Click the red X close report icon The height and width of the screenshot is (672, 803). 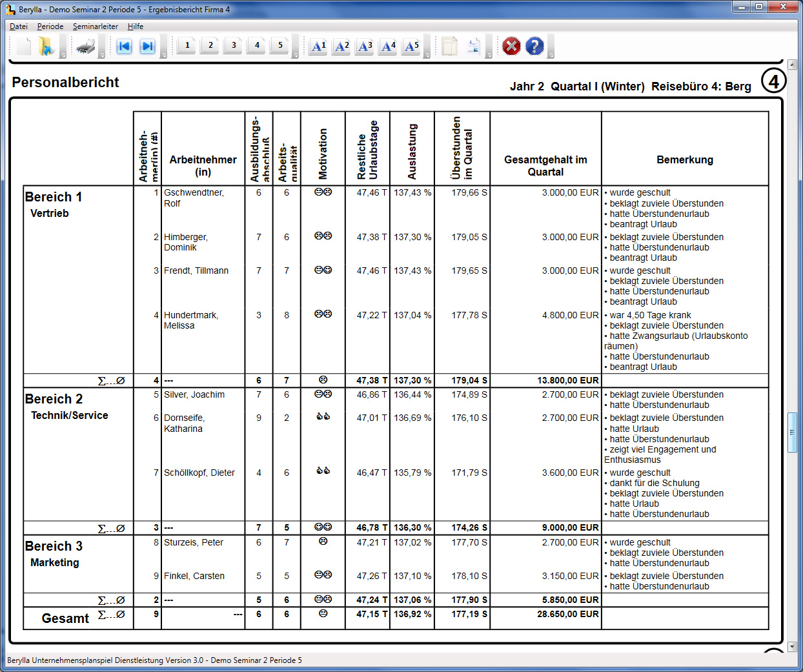[511, 46]
